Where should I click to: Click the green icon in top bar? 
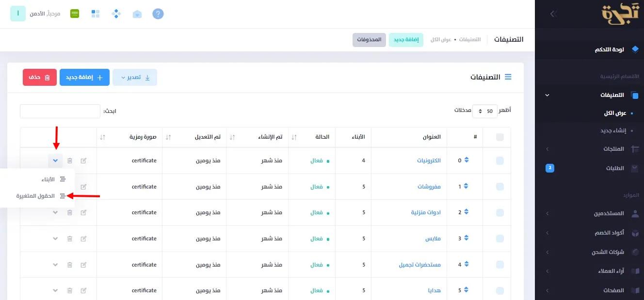75,14
